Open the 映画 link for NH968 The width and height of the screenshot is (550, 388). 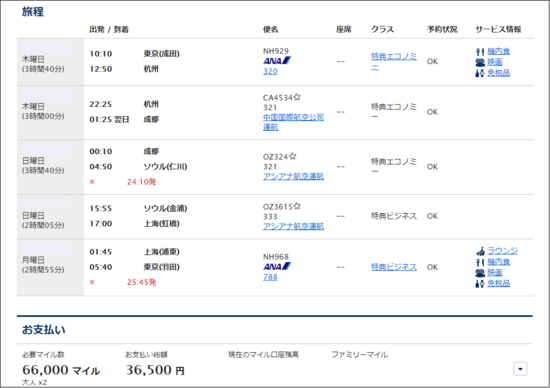pos(495,273)
